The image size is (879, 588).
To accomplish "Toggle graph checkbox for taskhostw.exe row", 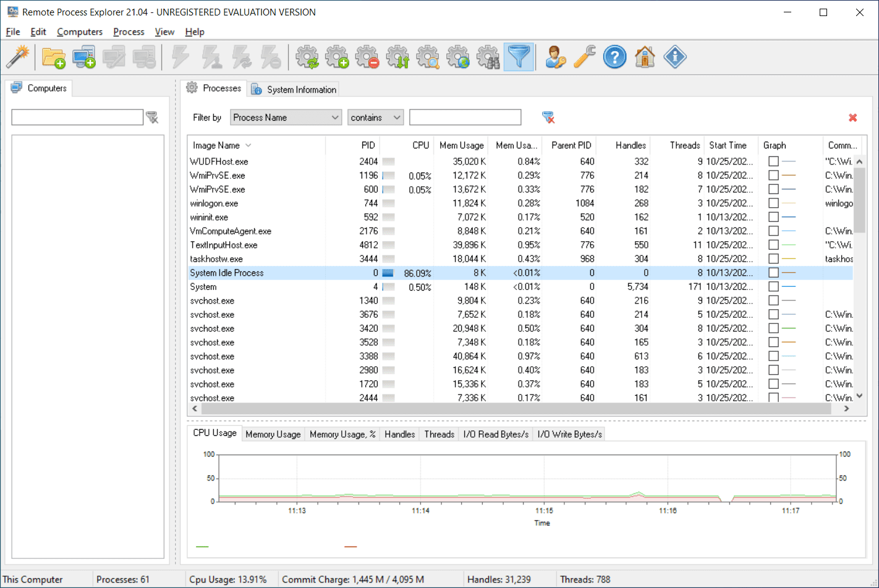I will pyautogui.click(x=773, y=258).
